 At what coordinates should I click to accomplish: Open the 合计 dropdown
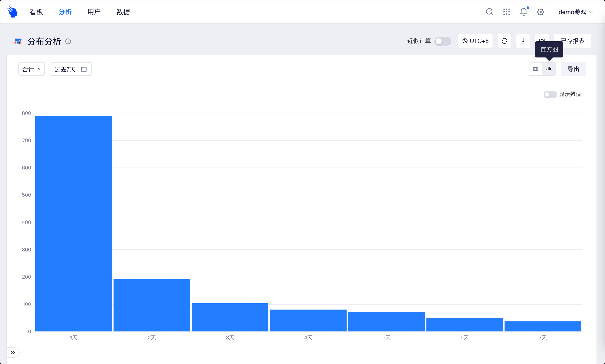[x=31, y=69]
